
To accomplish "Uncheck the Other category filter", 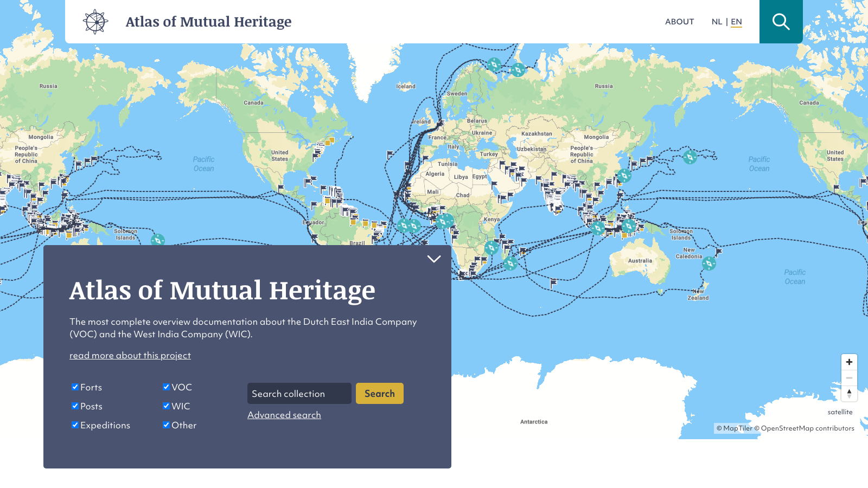I will coord(166,425).
